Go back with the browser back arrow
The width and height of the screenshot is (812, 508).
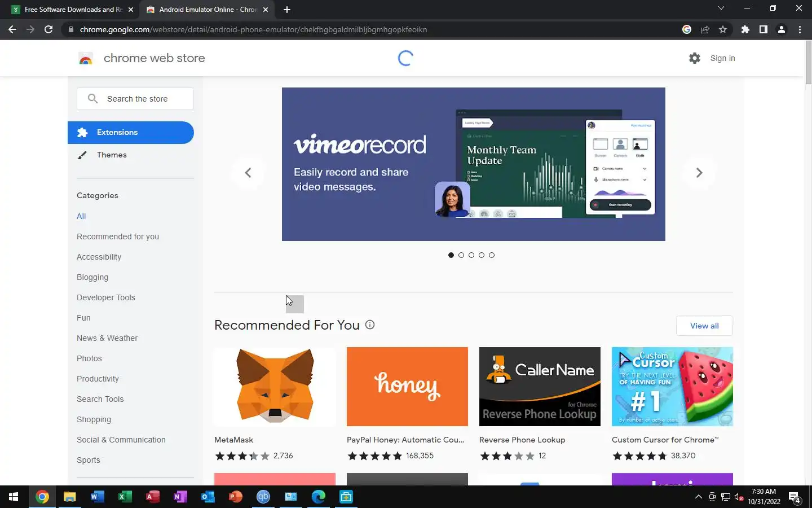12,29
